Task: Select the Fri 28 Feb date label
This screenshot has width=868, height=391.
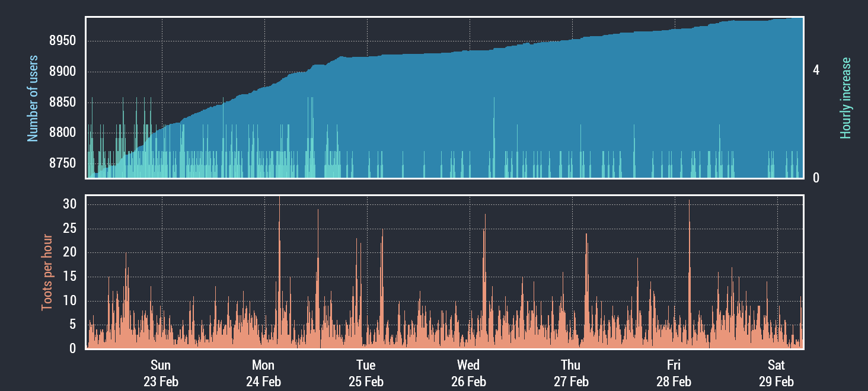Action: (674, 373)
